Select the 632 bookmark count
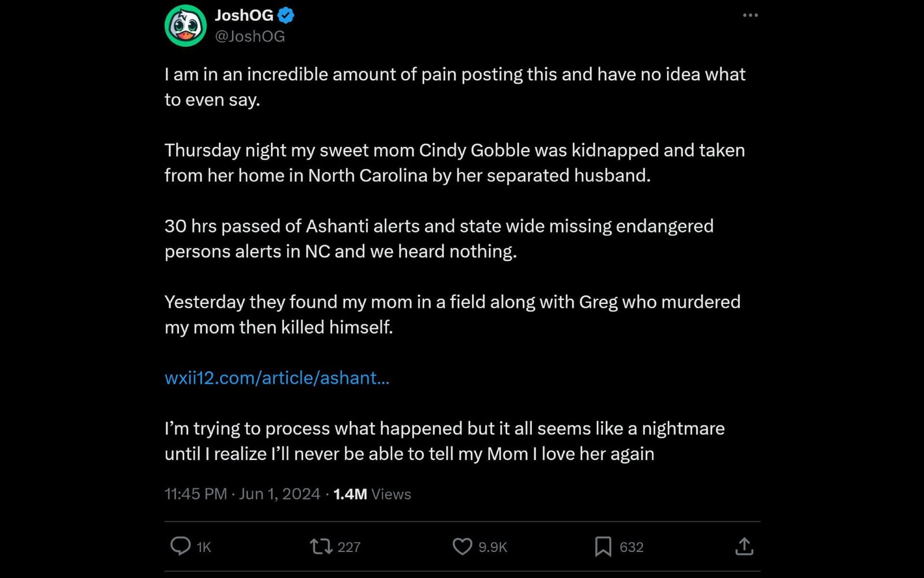924x578 pixels. (x=631, y=546)
